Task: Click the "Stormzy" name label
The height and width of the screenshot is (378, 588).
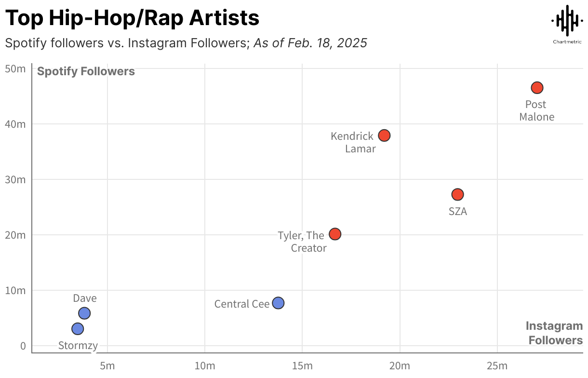Action: (x=78, y=346)
